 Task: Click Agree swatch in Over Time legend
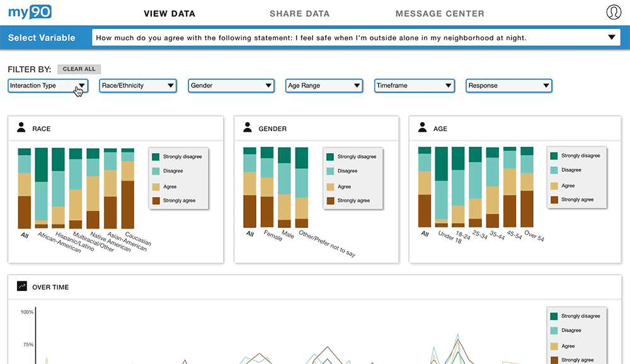point(554,346)
